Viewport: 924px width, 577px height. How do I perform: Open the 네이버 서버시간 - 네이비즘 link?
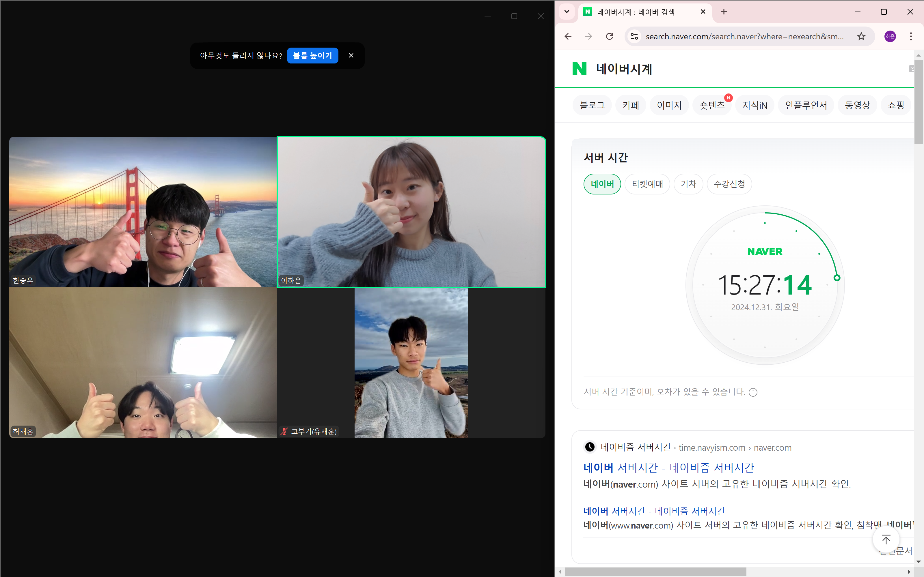[x=668, y=467]
